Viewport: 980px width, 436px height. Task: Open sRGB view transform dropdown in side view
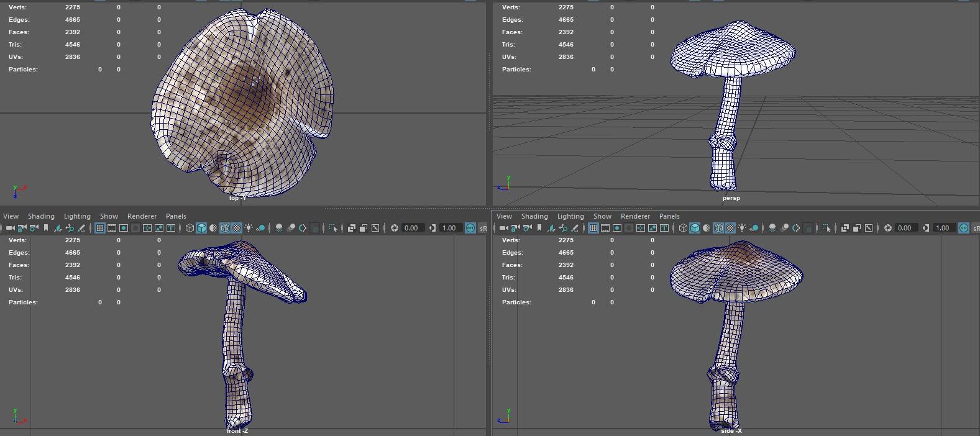coord(975,228)
